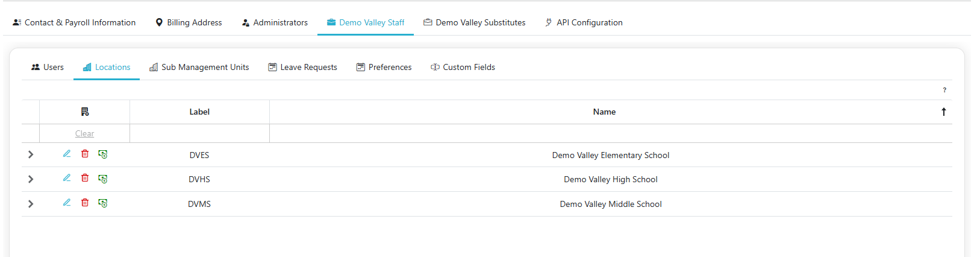
Task: Click the red trash icon for DVES
Action: click(x=85, y=154)
